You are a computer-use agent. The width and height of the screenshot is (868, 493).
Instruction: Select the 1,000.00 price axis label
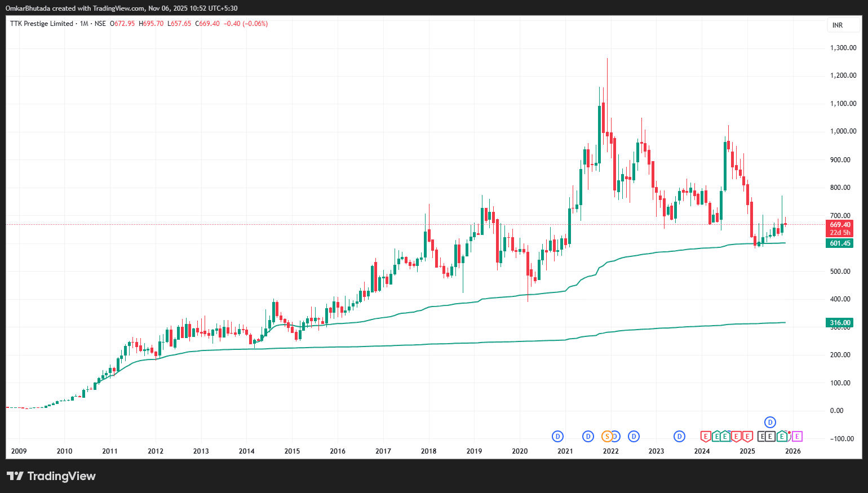(x=843, y=131)
